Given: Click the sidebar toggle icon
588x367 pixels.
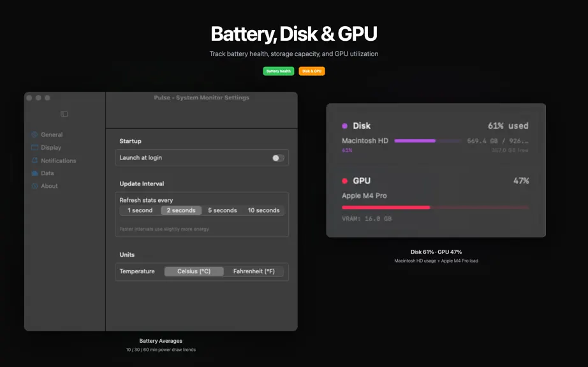Looking at the screenshot, I should pos(64,114).
